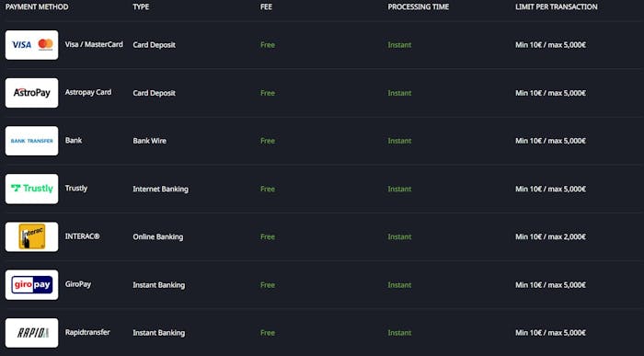The height and width of the screenshot is (356, 644).
Task: Click the Trustly payment method name
Action: pyautogui.click(x=76, y=189)
